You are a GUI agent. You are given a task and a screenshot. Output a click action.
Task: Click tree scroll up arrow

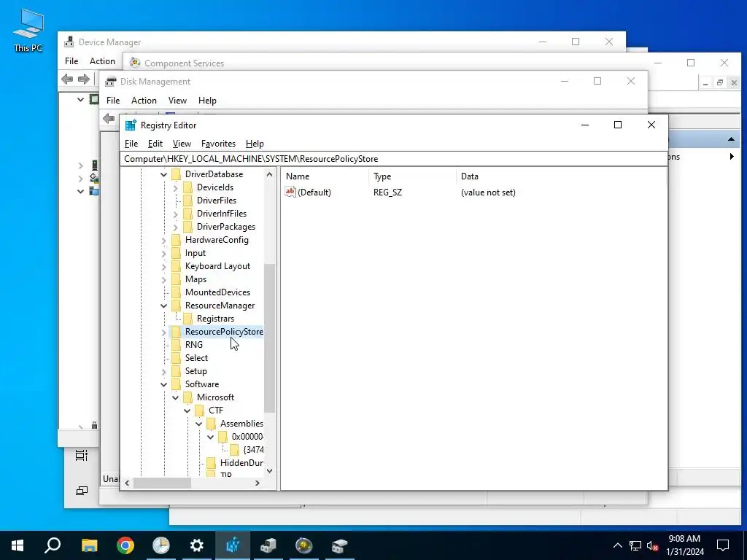270,175
